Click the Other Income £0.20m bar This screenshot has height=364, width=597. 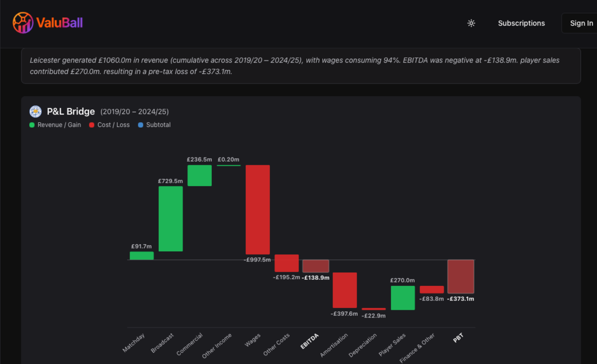click(229, 165)
